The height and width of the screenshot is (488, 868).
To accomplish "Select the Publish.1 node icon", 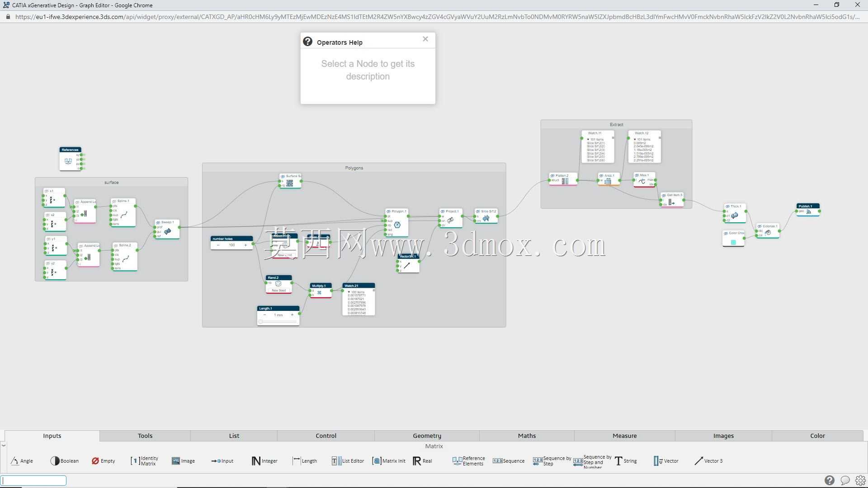I will pyautogui.click(x=809, y=211).
